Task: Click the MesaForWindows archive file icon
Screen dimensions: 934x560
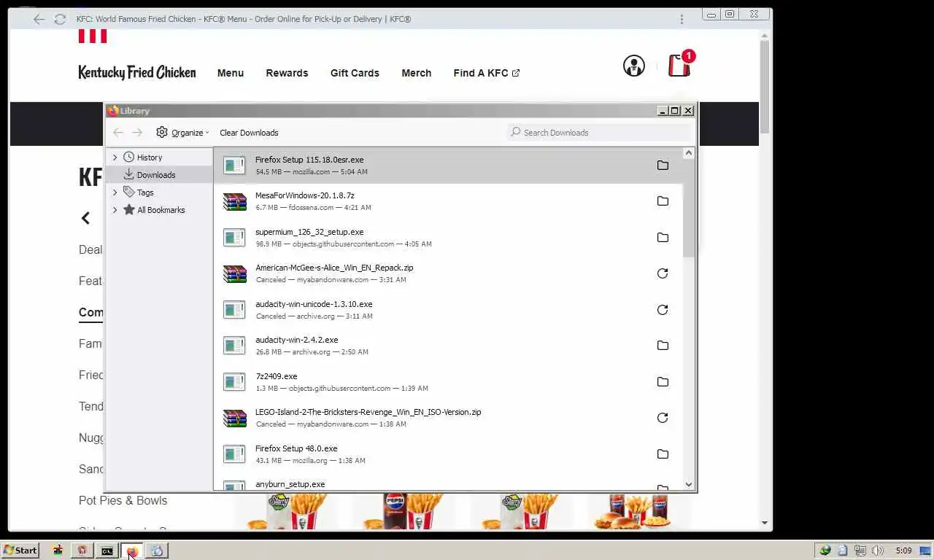Action: pos(234,201)
